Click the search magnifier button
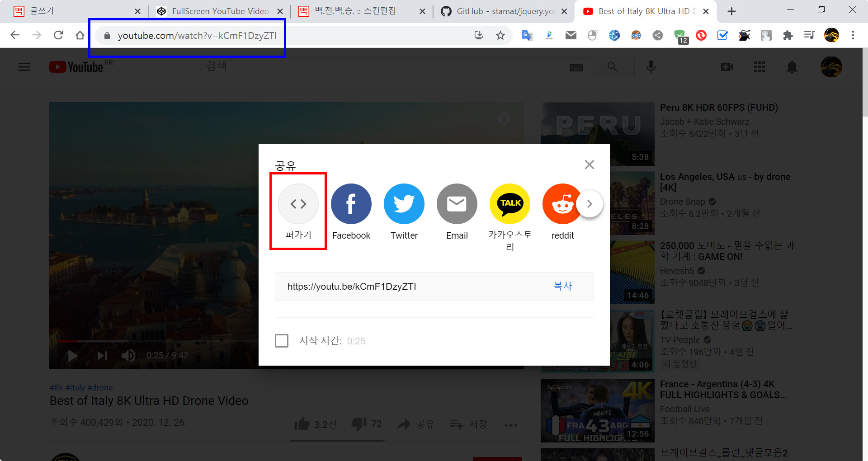 (x=612, y=67)
